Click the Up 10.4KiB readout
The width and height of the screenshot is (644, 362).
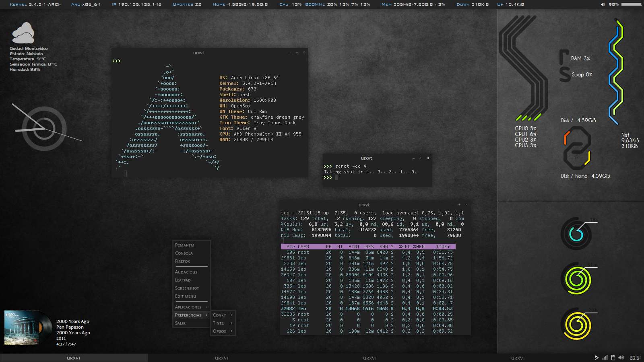[x=511, y=4]
